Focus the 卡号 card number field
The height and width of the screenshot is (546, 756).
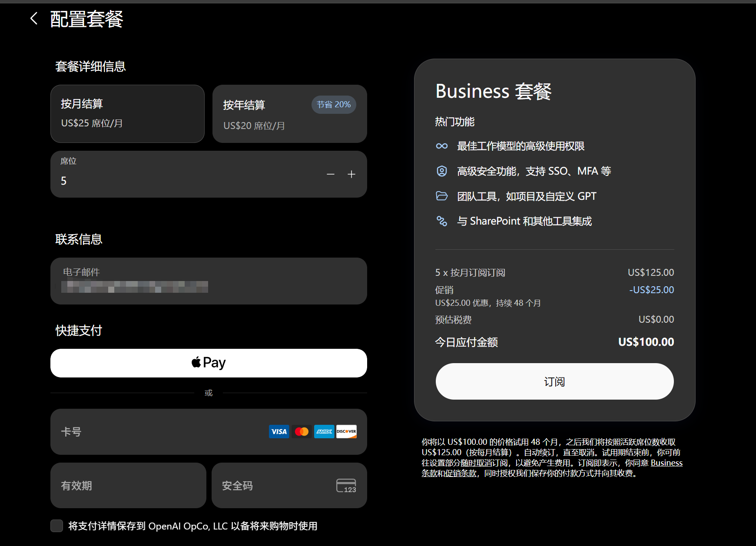209,432
